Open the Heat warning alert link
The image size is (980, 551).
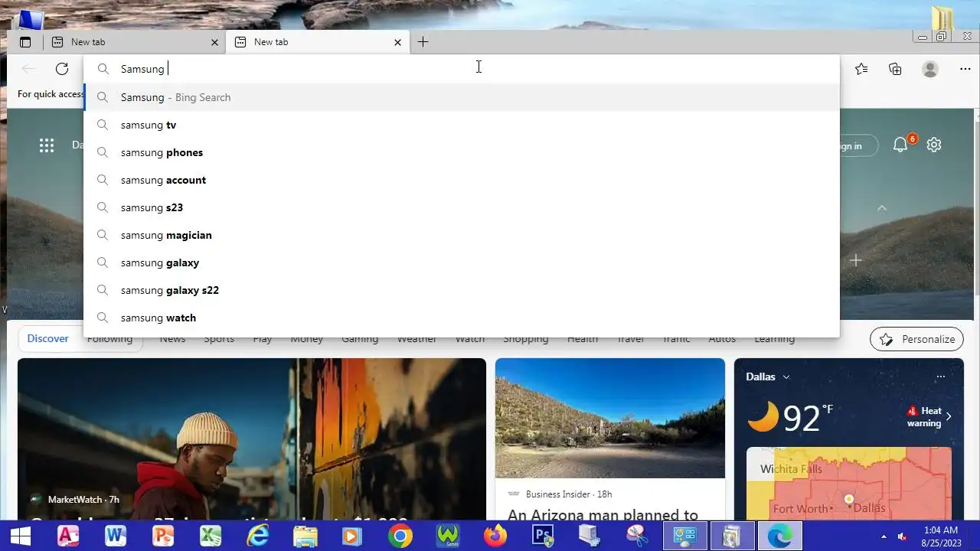click(930, 417)
